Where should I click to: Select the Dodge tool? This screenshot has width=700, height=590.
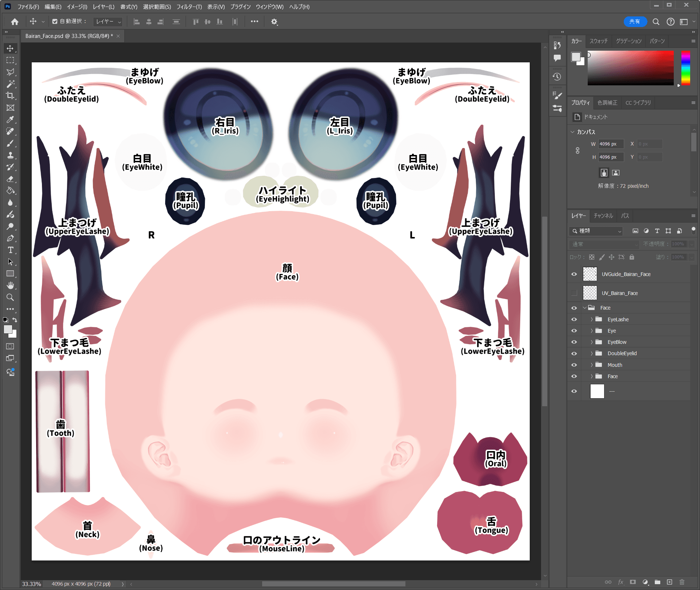click(10, 226)
